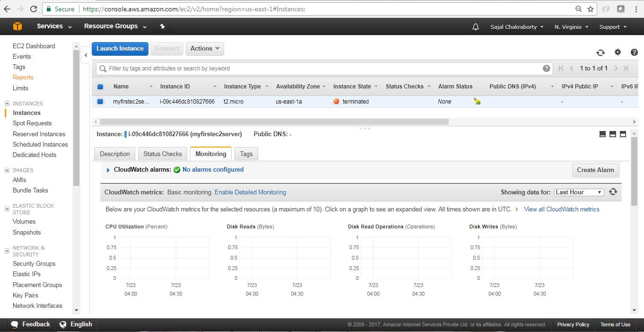Refresh CloudWatch metrics data

[x=613, y=192]
